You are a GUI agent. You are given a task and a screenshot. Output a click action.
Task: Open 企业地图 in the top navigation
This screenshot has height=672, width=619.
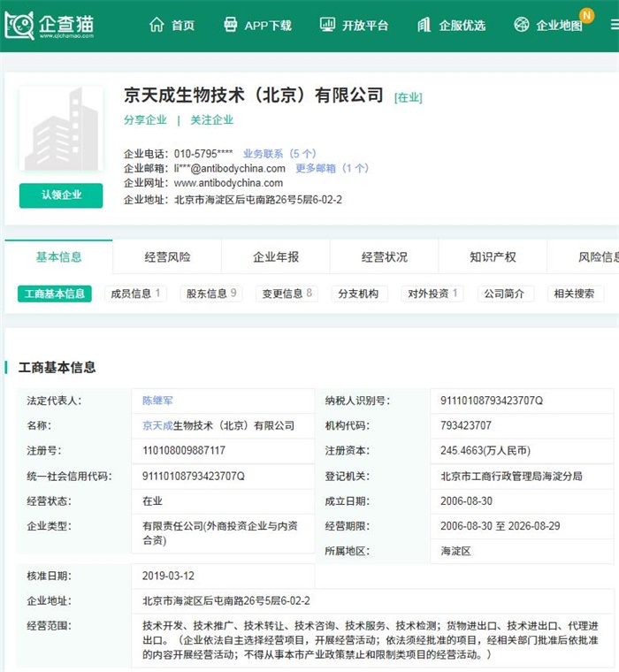coord(560,26)
